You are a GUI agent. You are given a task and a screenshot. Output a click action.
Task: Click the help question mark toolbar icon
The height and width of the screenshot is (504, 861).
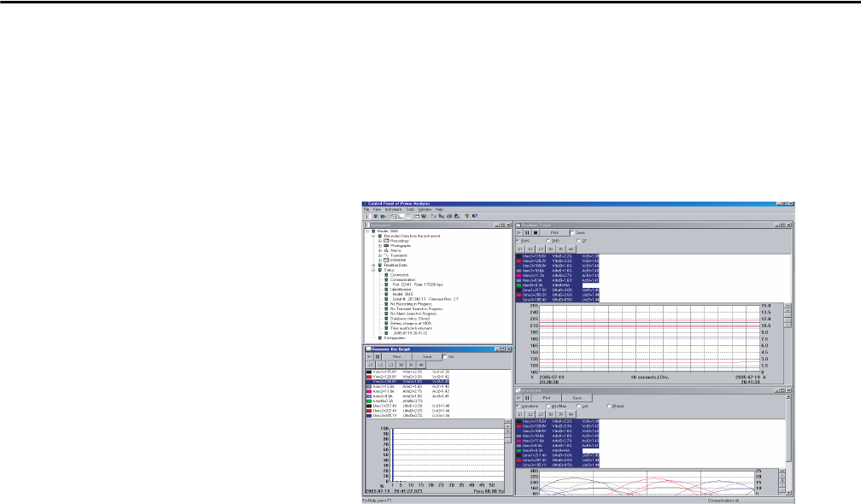point(466,217)
